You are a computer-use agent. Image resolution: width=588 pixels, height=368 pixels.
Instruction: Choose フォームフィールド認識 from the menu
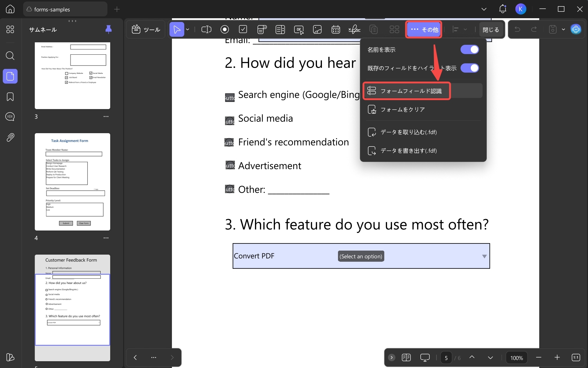click(x=407, y=91)
